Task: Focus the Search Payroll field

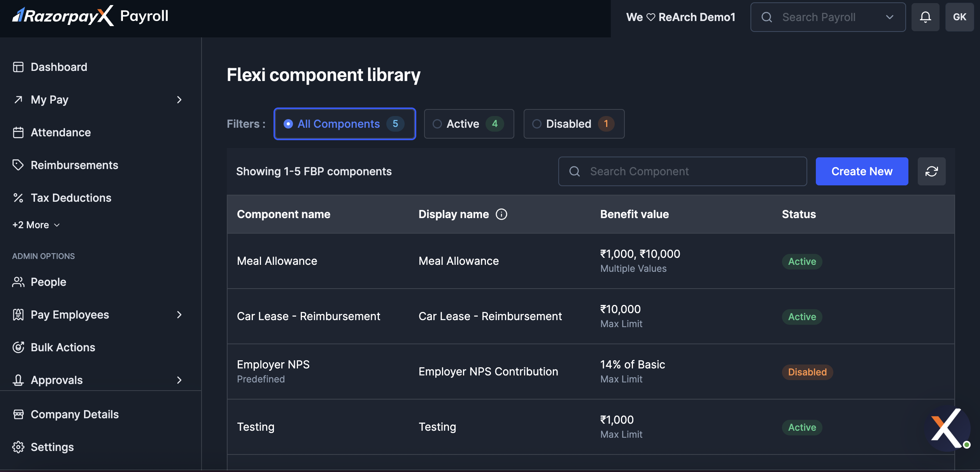Action: 828,17
